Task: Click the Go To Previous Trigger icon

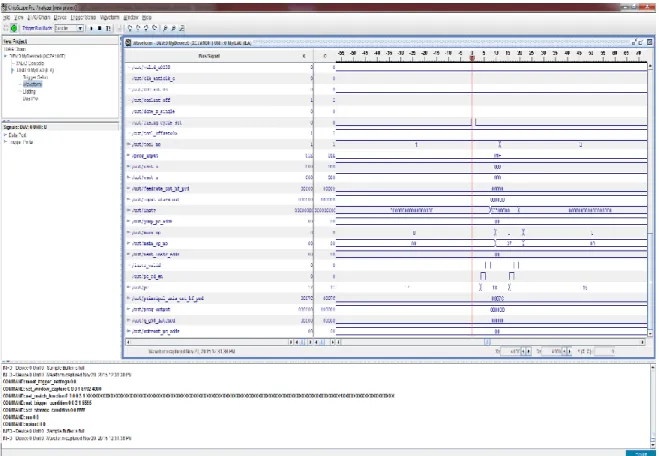Action: tap(146, 28)
